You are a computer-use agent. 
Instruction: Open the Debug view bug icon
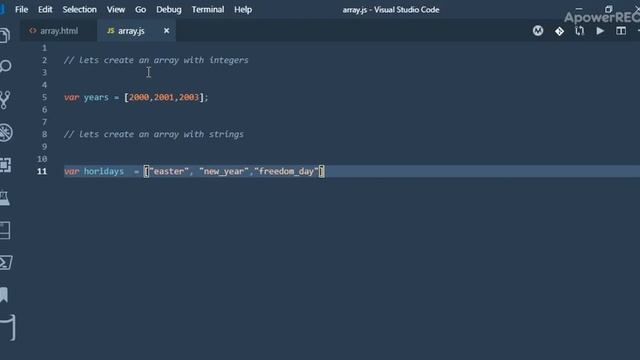tap(6, 133)
